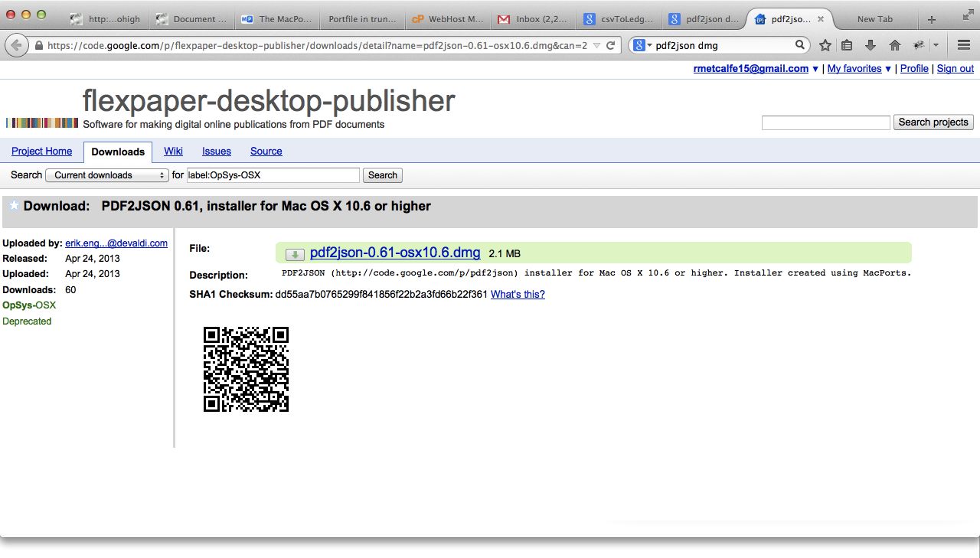Viewport: 980px width, 558px height.
Task: Click the browser address bar URL
Action: point(317,46)
